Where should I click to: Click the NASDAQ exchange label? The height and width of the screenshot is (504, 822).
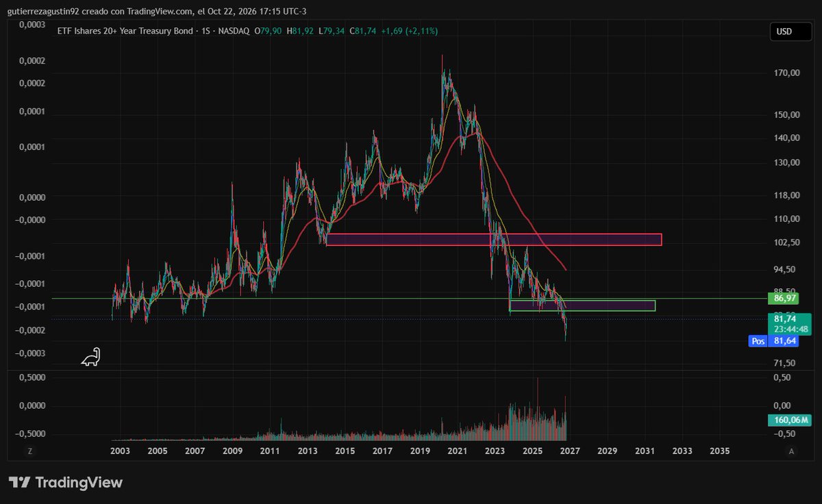click(x=234, y=31)
